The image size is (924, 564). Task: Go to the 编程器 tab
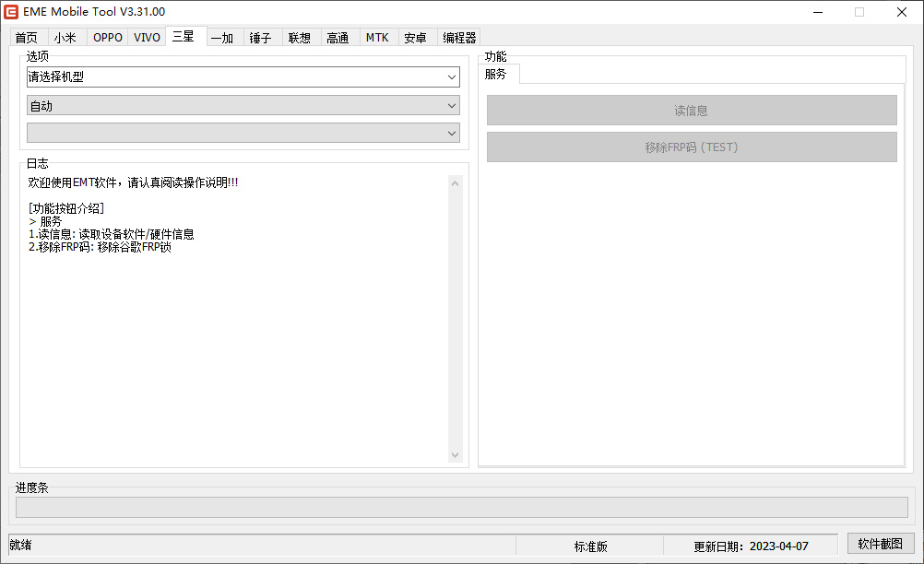459,38
